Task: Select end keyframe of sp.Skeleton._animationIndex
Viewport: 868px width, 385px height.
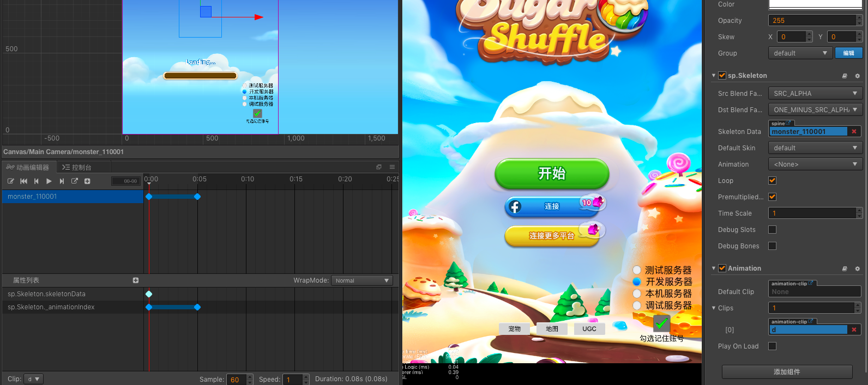Action: (x=197, y=307)
